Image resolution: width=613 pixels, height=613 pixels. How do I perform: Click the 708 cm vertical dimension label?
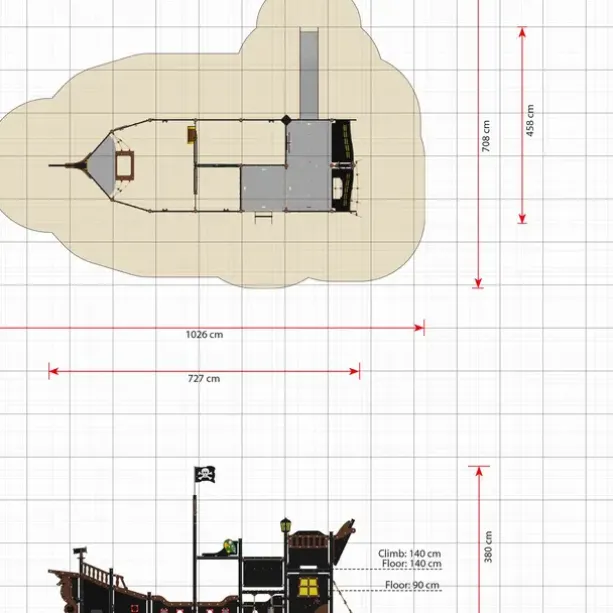486,136
